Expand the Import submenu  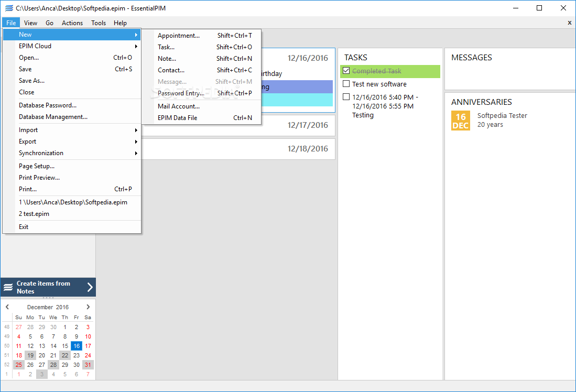(x=72, y=129)
